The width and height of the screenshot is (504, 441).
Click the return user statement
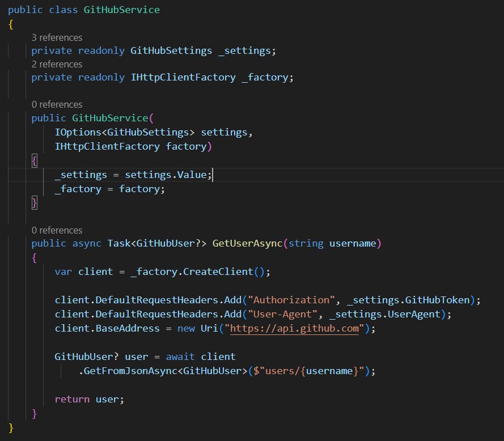(x=90, y=399)
